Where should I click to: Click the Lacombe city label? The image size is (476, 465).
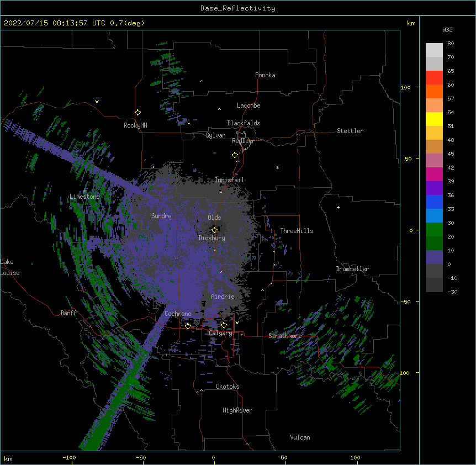pyautogui.click(x=248, y=105)
